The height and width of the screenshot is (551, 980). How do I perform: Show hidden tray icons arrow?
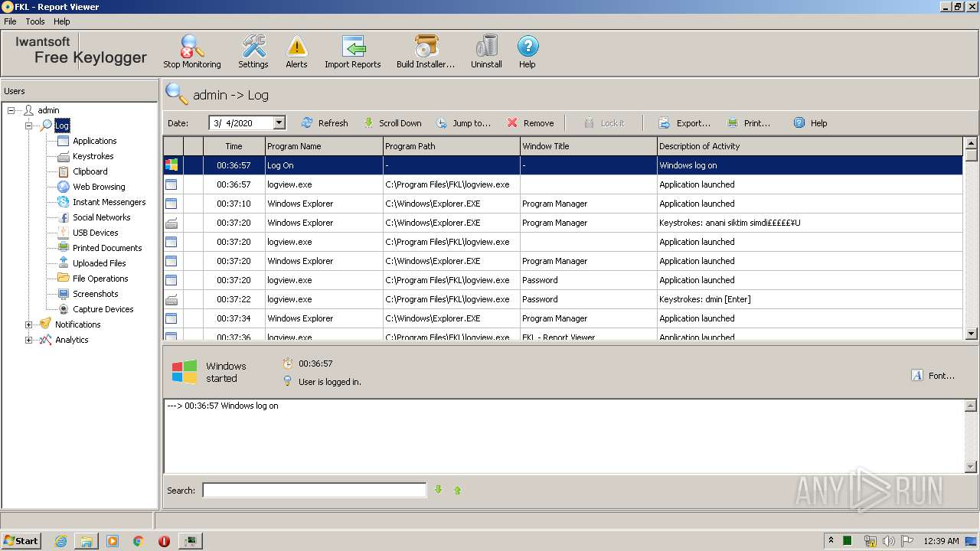(x=831, y=540)
